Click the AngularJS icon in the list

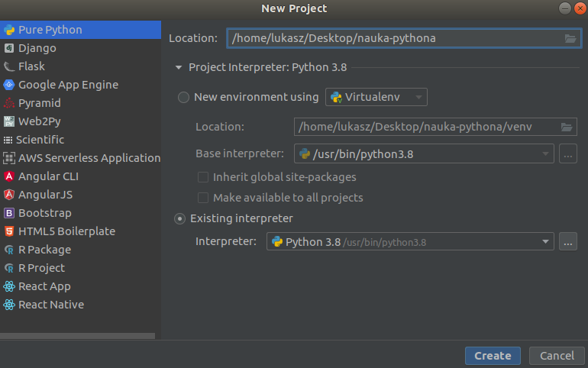click(x=9, y=195)
